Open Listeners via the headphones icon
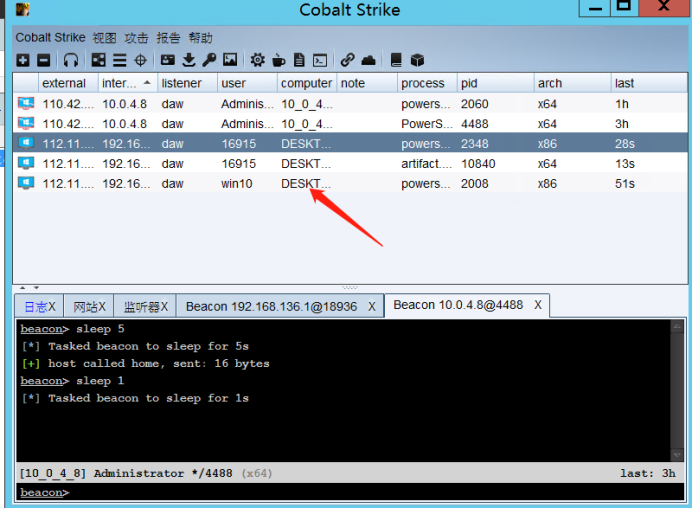The height and width of the screenshot is (508, 692). click(71, 60)
